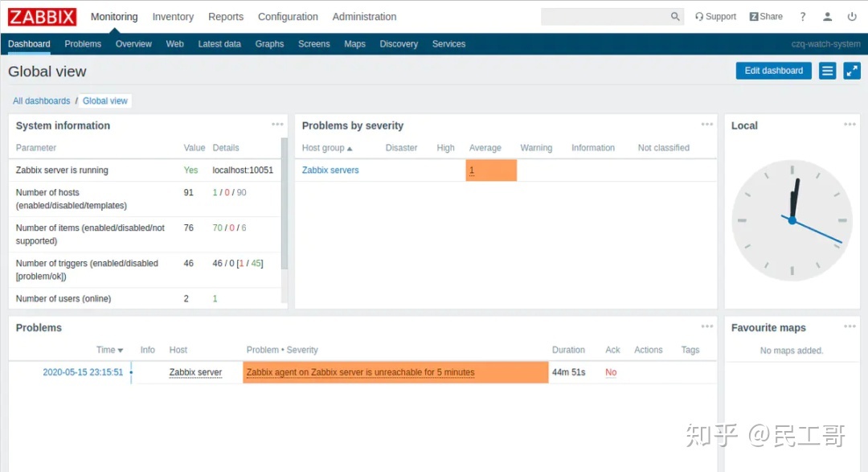Screen dimensions: 868x472
Task: Open the help question mark icon
Action: 803,17
